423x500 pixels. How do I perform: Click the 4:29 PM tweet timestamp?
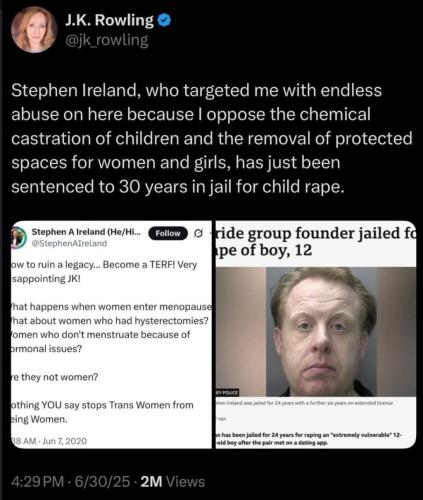[x=37, y=482]
